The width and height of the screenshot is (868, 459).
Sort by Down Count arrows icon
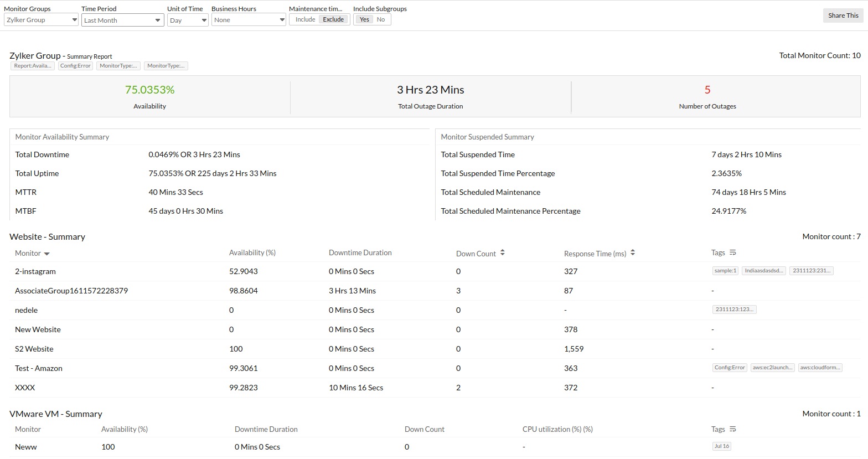tap(503, 252)
